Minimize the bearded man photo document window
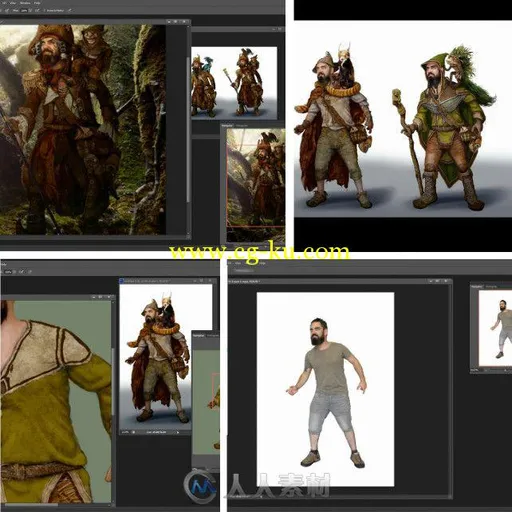Image resolution: width=512 pixels, height=512 pixels. (x=432, y=281)
